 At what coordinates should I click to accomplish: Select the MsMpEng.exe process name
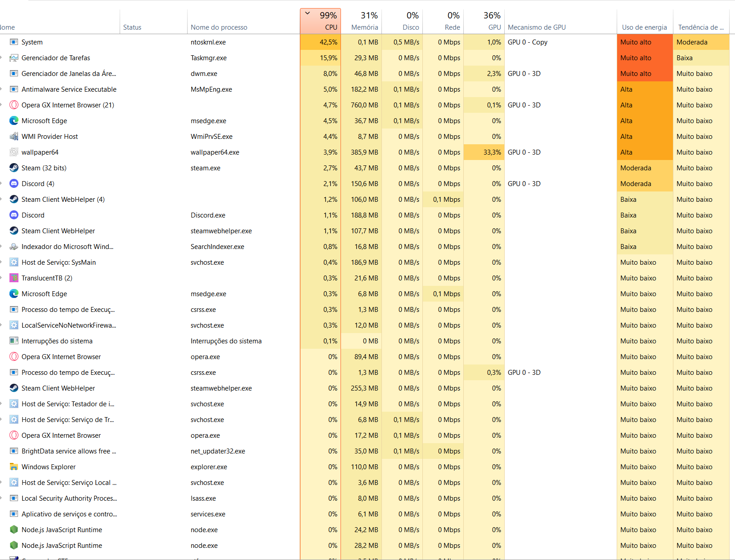click(x=211, y=89)
